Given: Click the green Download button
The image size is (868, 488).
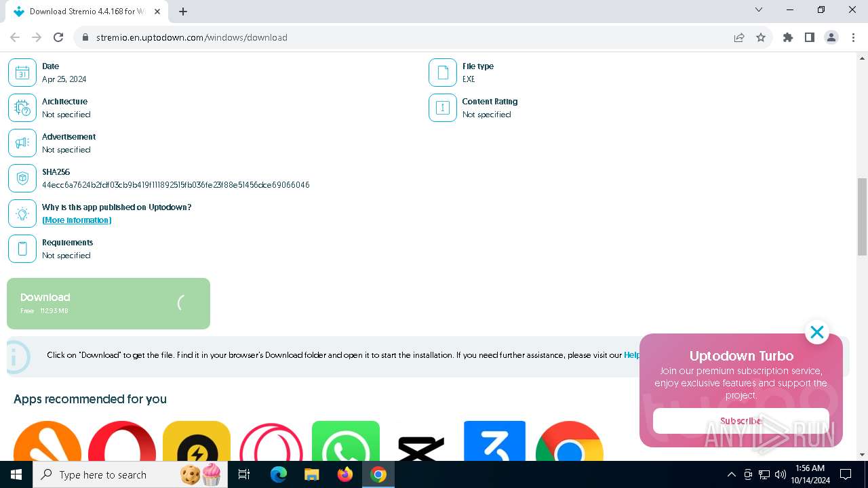Looking at the screenshot, I should pos(108,304).
